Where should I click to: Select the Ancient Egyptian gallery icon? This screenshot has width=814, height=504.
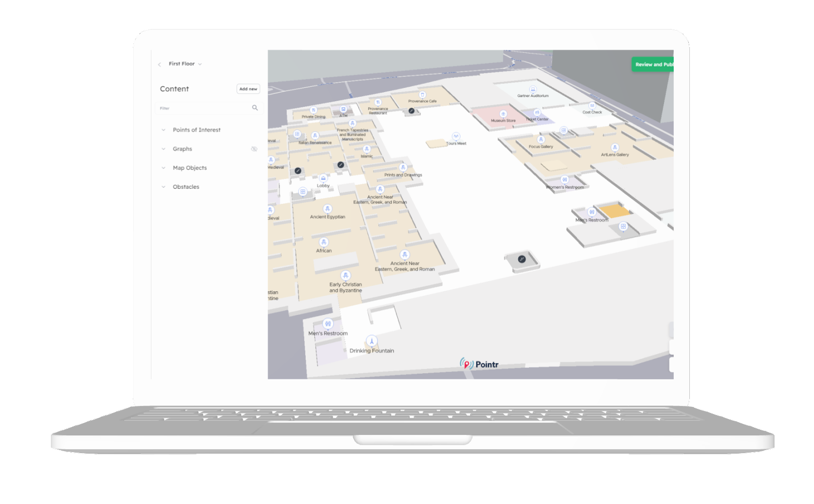pos(328,209)
